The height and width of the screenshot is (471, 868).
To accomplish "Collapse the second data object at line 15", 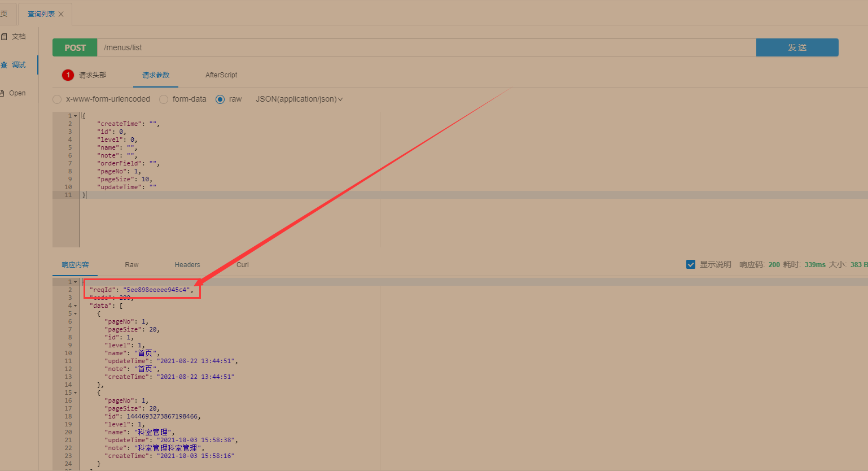I will point(76,393).
